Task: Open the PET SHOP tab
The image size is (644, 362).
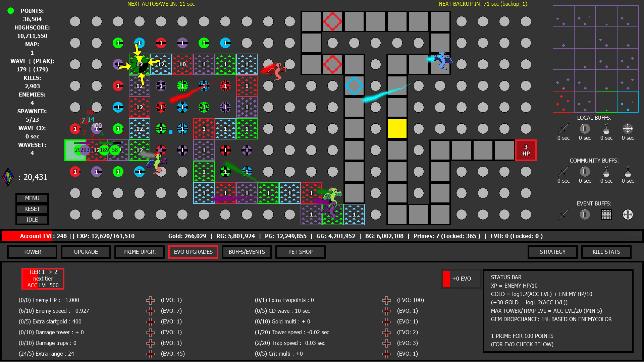Action: click(300, 252)
